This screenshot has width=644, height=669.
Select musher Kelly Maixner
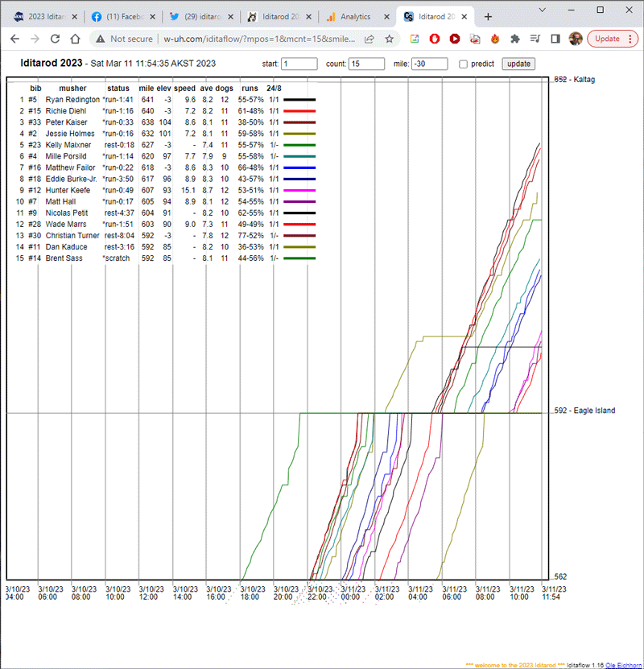(x=68, y=145)
